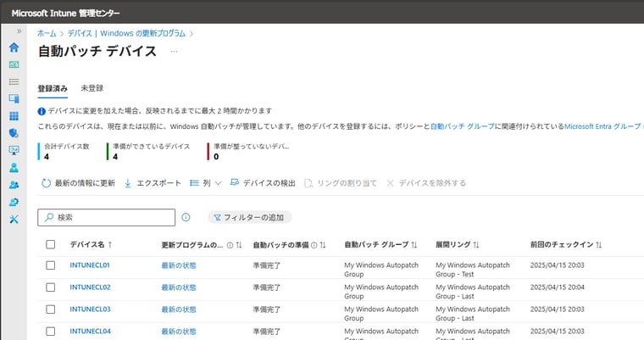Click Microsoft Intune 管理センター title
The width and height of the screenshot is (644, 340).
point(66,14)
